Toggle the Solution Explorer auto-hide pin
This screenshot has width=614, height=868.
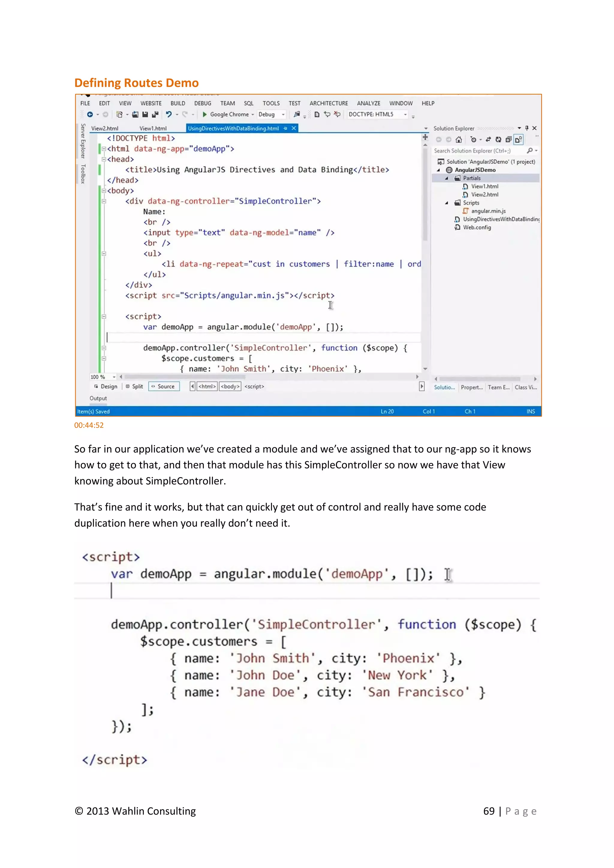coord(527,128)
